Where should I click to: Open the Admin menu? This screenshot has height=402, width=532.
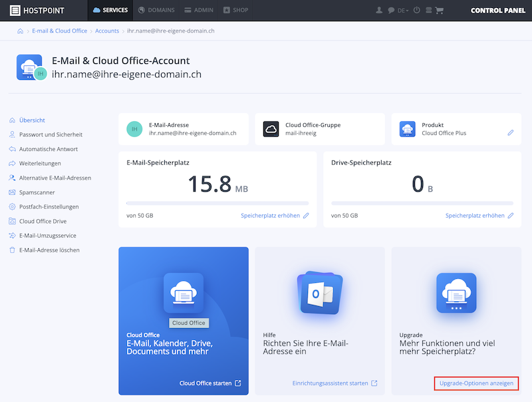[199, 10]
